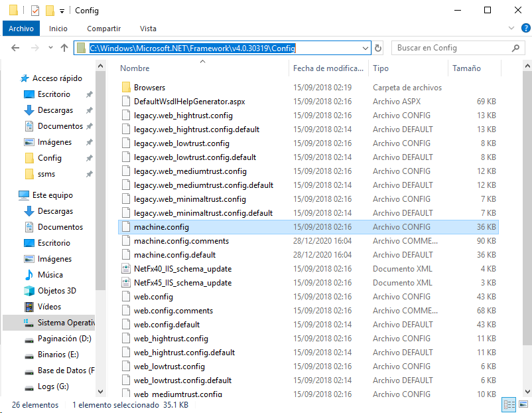Click the Up one level arrow
Viewport: 532px width, 413px height.
pyautogui.click(x=64, y=48)
